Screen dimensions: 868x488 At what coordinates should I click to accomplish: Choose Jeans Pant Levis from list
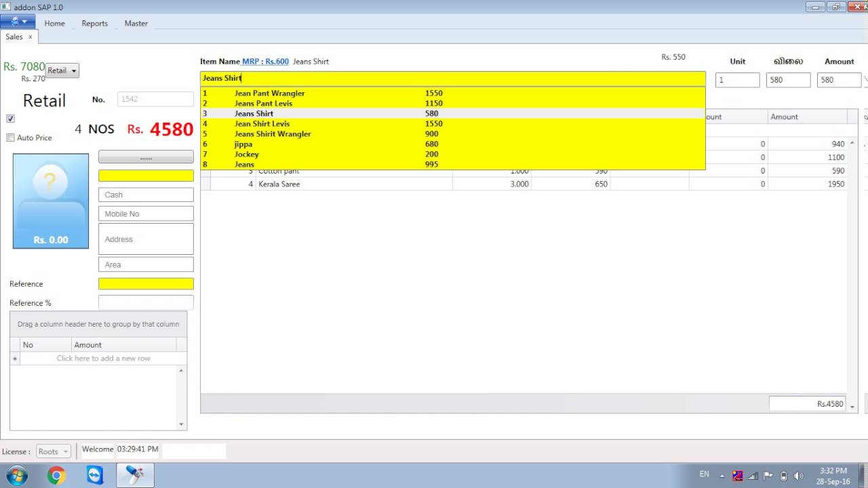pyautogui.click(x=453, y=103)
